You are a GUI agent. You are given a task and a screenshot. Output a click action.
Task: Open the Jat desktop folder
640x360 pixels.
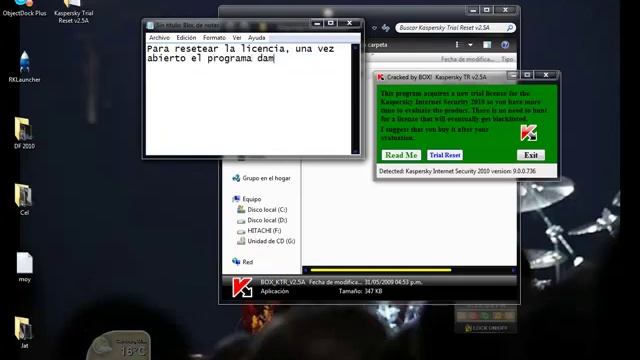pyautogui.click(x=24, y=333)
